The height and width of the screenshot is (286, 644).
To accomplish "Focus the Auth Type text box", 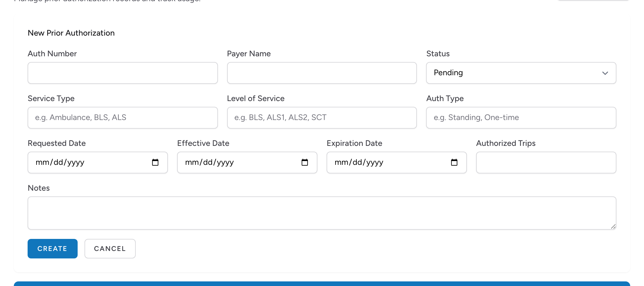I will (521, 118).
